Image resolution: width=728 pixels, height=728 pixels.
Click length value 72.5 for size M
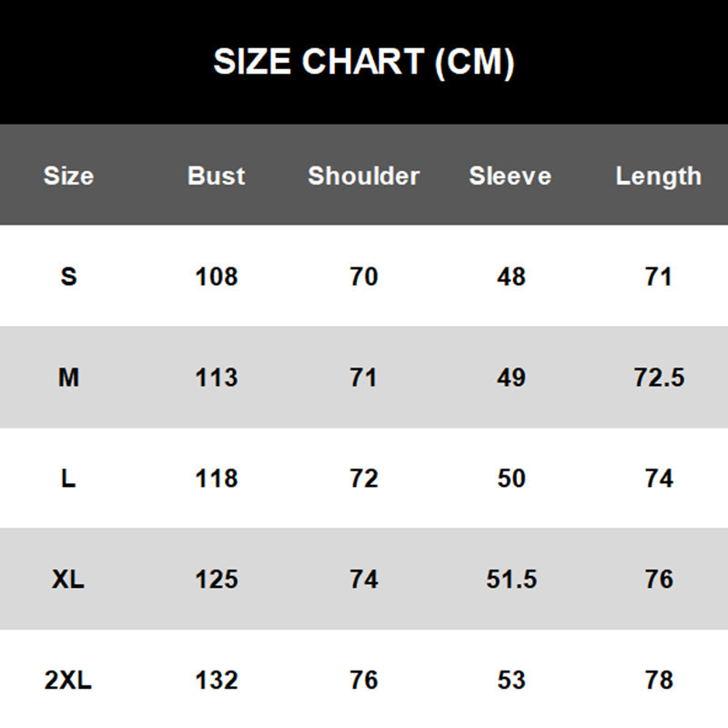point(659,378)
